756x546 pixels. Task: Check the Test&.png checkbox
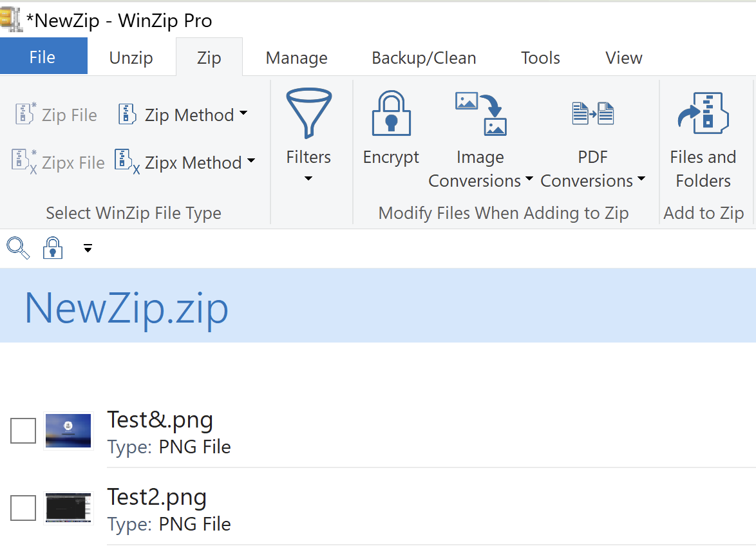[x=23, y=431]
